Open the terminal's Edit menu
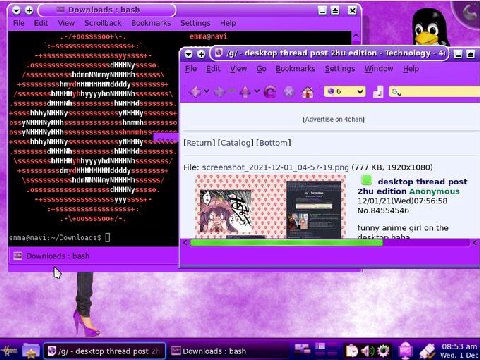The height and width of the screenshot is (360, 480). (41, 23)
